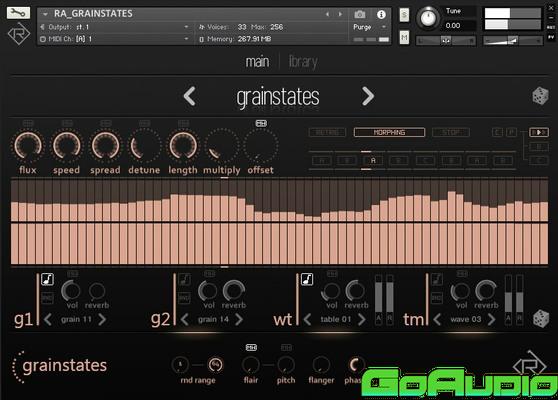Adjust the speed knob

(x=67, y=146)
